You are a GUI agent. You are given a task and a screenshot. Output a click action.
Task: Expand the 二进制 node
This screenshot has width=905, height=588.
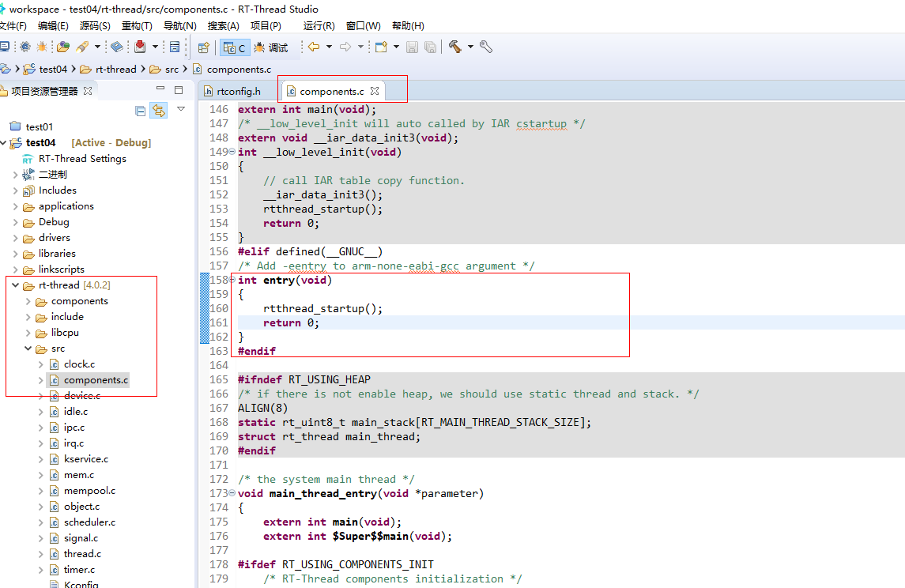(x=15, y=174)
